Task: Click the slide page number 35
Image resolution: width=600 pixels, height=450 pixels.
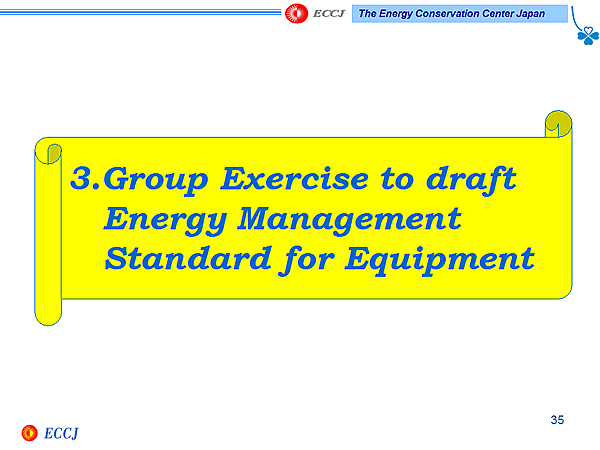Action: point(557,419)
